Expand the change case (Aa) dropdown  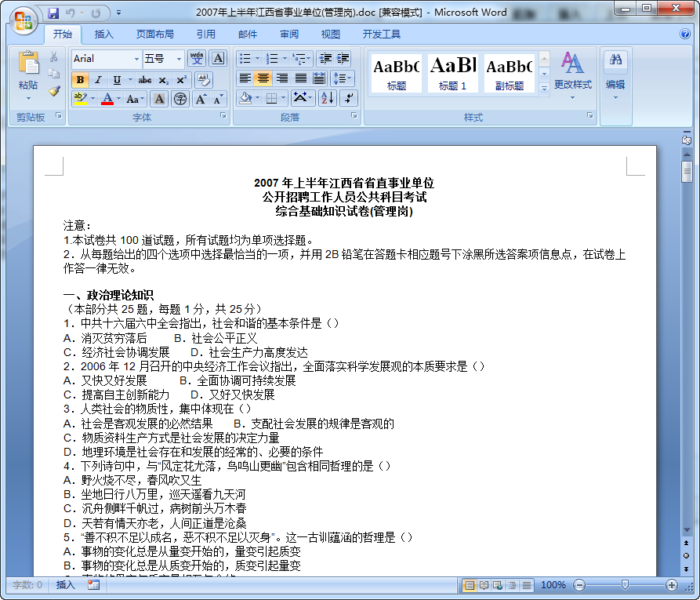(x=141, y=99)
